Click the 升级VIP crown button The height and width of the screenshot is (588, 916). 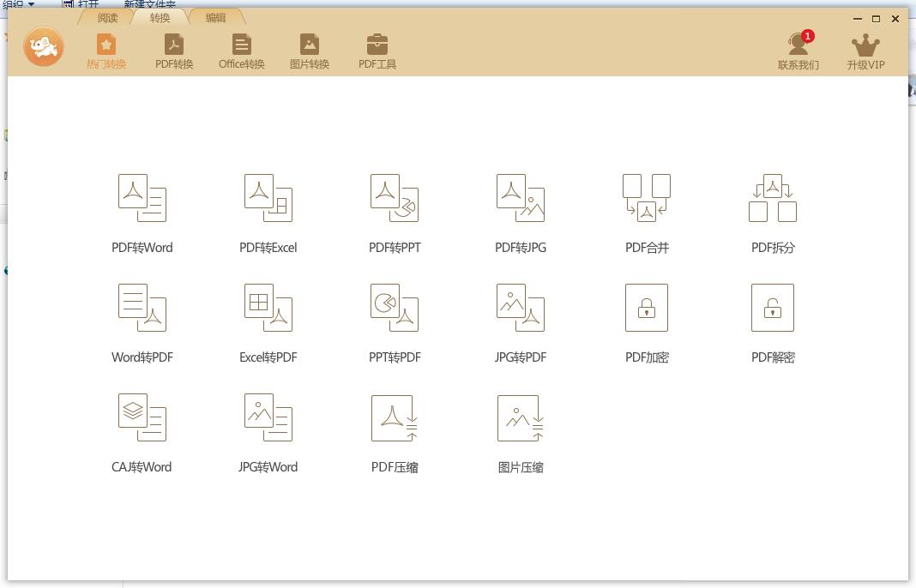(865, 51)
